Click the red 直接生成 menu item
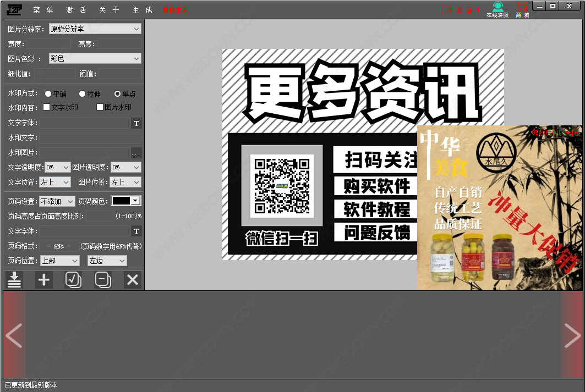 tap(176, 10)
